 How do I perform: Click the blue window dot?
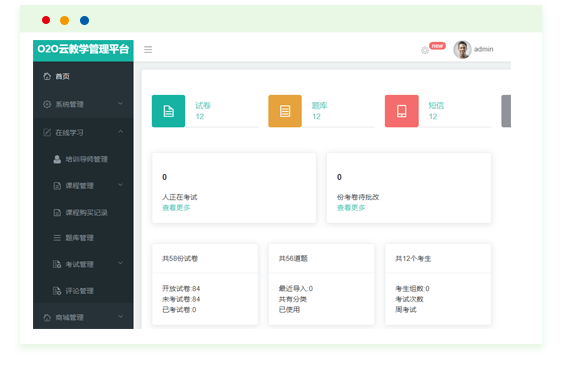click(x=84, y=20)
